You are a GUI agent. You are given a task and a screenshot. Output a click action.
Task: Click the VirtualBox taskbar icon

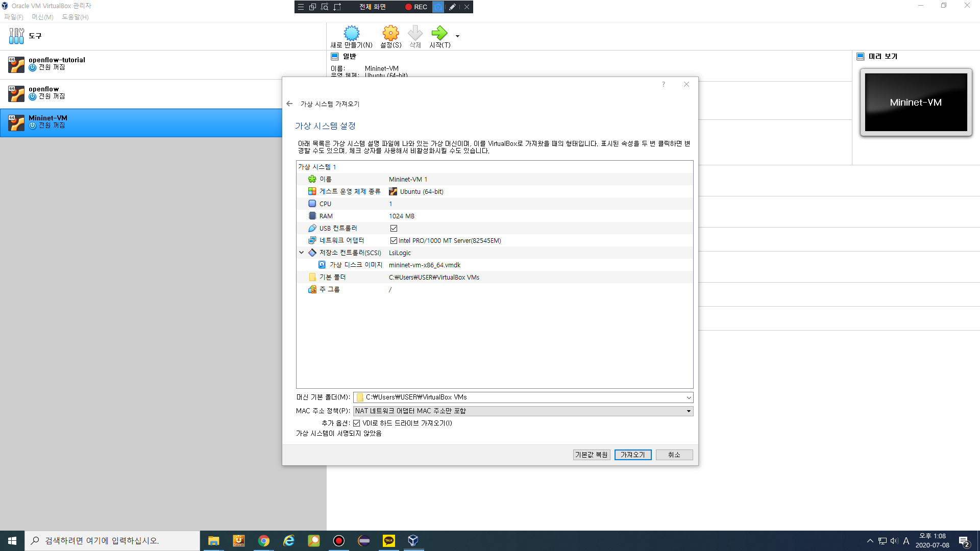pos(413,541)
